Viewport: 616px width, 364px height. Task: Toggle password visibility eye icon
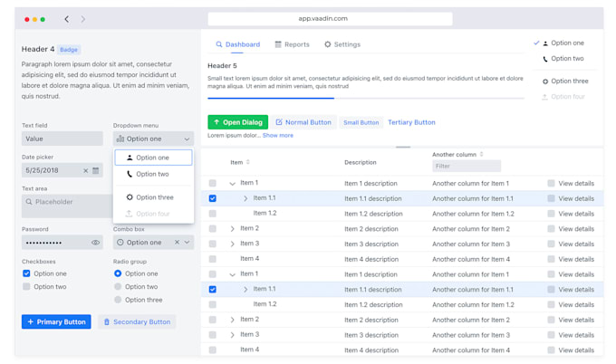click(x=95, y=243)
